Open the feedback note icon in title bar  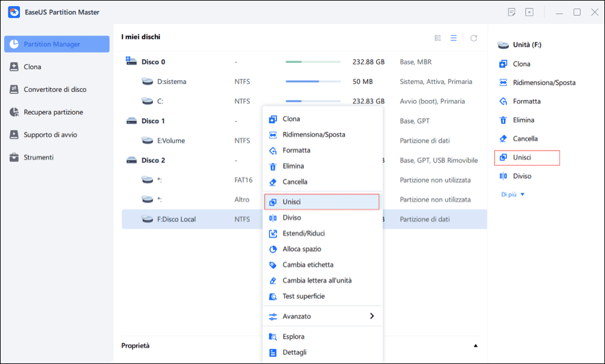tap(512, 12)
